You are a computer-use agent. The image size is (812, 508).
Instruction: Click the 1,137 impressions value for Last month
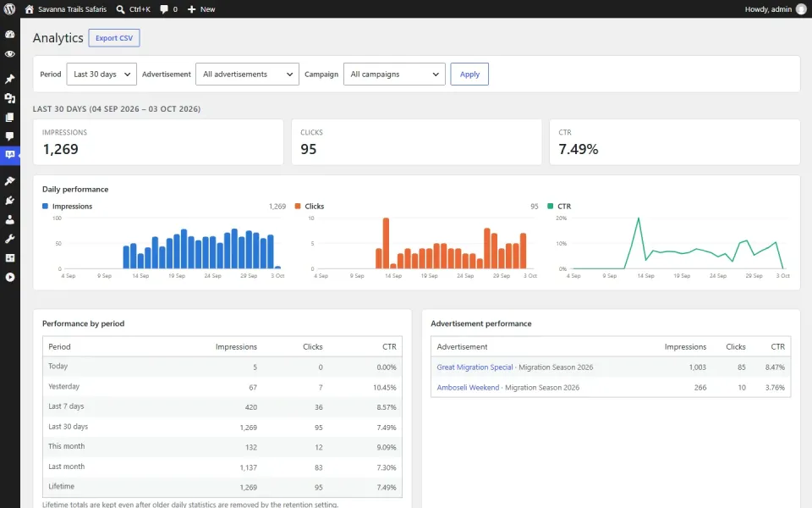tap(248, 467)
